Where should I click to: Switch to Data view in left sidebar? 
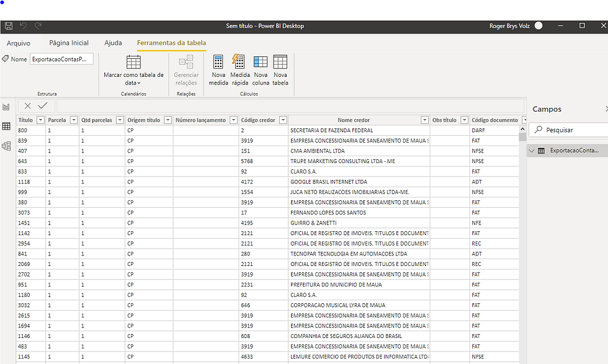coord(6,126)
